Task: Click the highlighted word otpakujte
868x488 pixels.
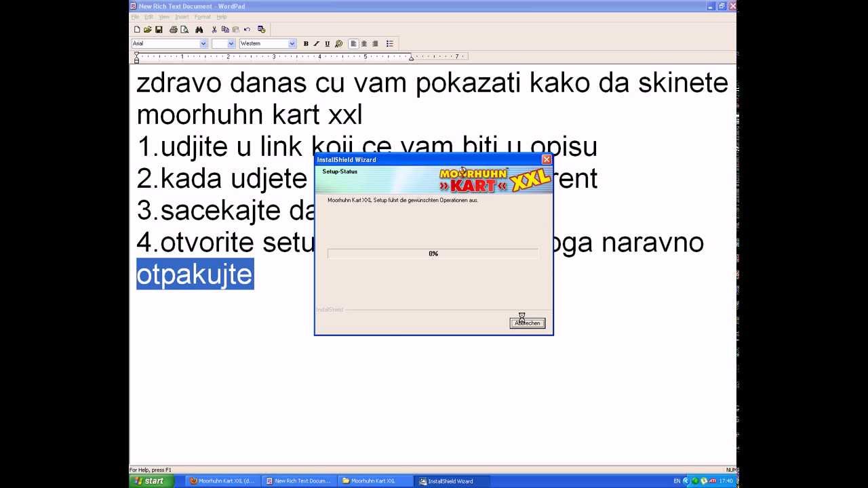Action: pos(195,274)
